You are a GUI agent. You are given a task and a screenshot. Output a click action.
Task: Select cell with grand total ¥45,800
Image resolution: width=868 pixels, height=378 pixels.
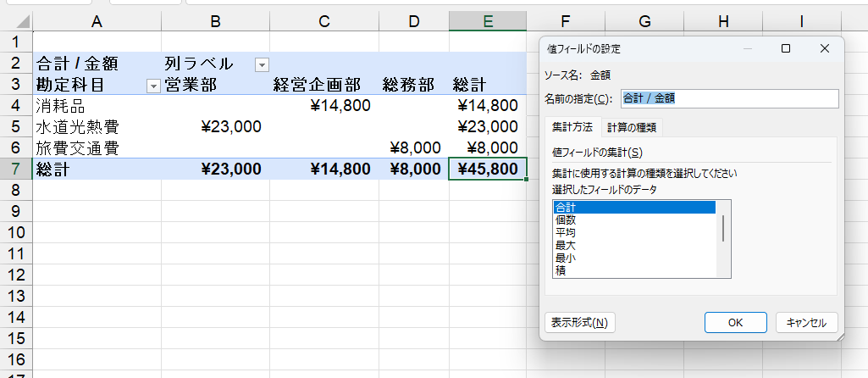(x=487, y=169)
